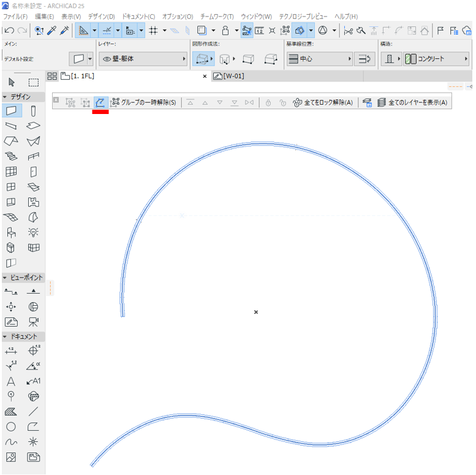Choose the straight wall geometry method
This screenshot has width=476, height=475.
coord(203,59)
